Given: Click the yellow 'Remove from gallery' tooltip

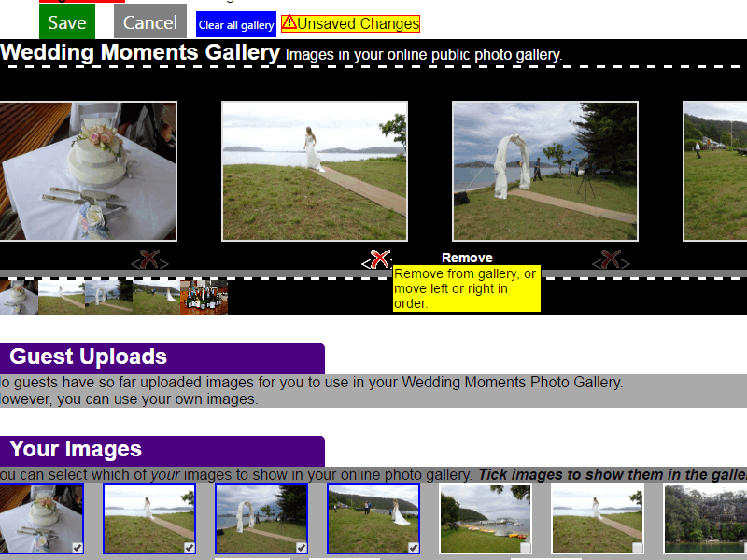Looking at the screenshot, I should click(x=466, y=288).
